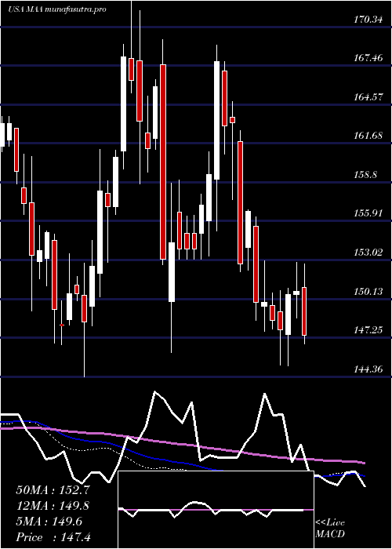Select the 150.13 price axis label
Screen dimensions: 392x549
pos(368,291)
